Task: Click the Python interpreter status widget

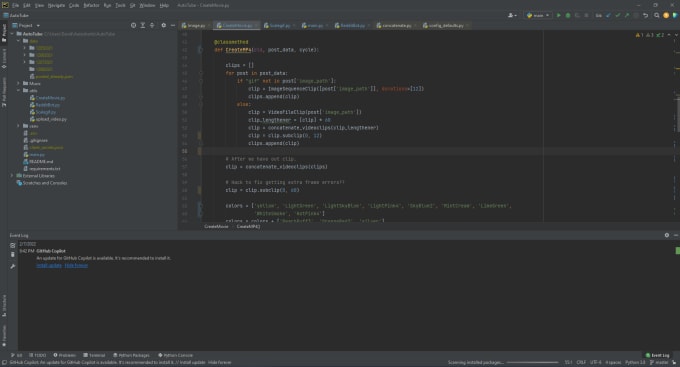Action: point(635,362)
